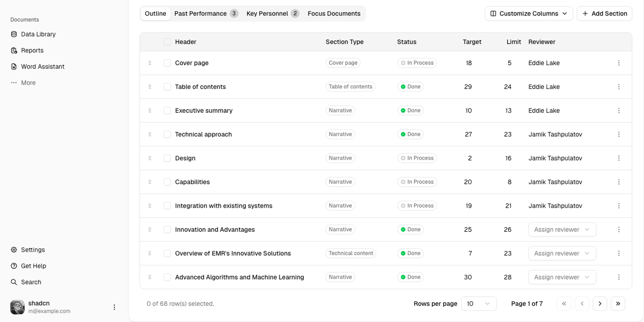Screen dimensions: 644x322
Task: Go to the last page of results
Action: click(618, 304)
